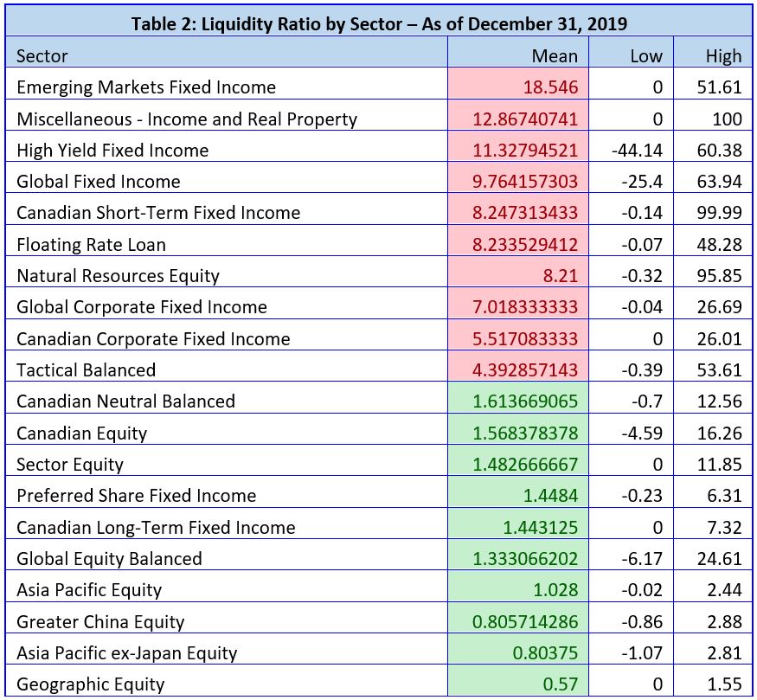Click the red mean value 18.546
Viewport: 757px width, 700px height.
pos(550,87)
